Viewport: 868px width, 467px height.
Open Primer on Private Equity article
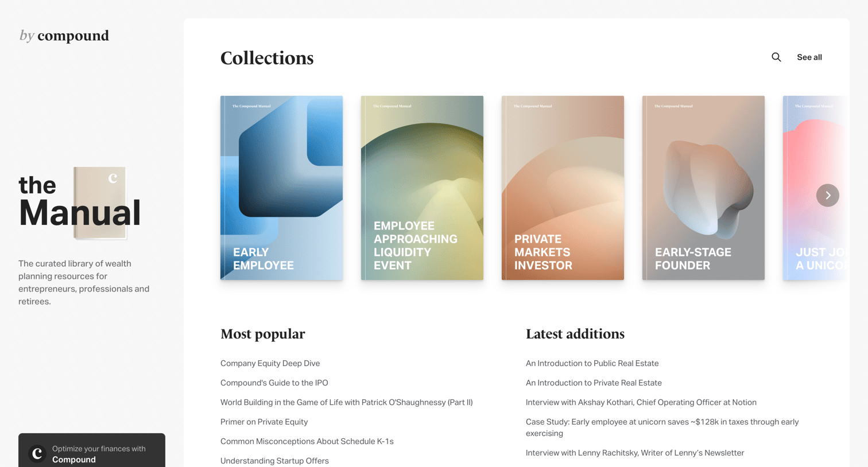(x=264, y=422)
